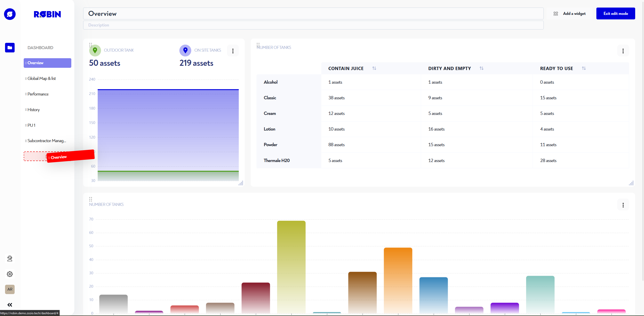The height and width of the screenshot is (316, 644).
Task: Click the Overview title input field
Action: pyautogui.click(x=313, y=14)
